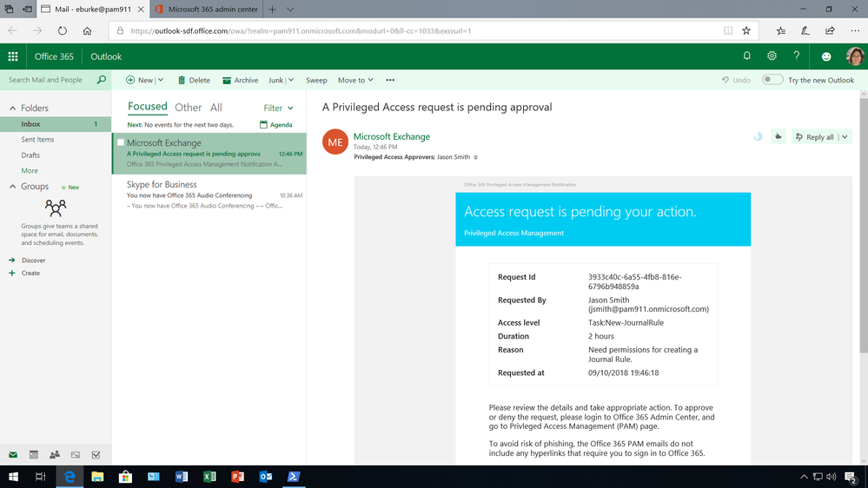
Task: Expand the New button dropdown arrow
Action: [161, 80]
